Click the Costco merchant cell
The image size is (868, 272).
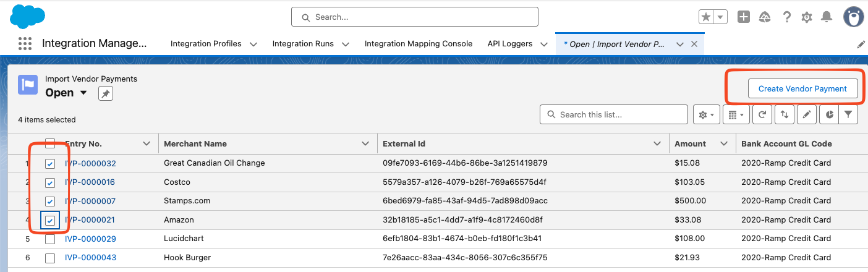[177, 182]
